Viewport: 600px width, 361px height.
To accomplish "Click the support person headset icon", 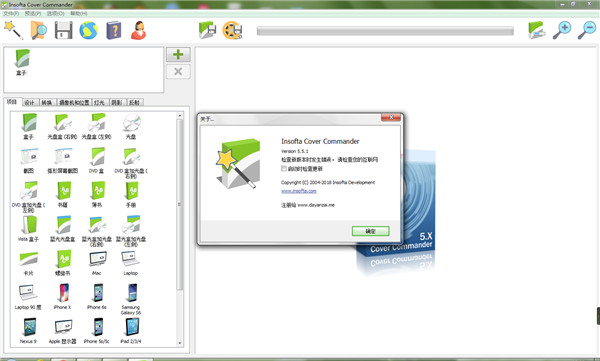I will pyautogui.click(x=139, y=30).
